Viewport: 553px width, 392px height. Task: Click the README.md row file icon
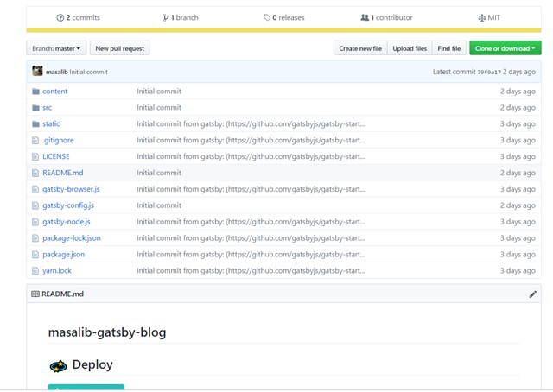point(35,173)
